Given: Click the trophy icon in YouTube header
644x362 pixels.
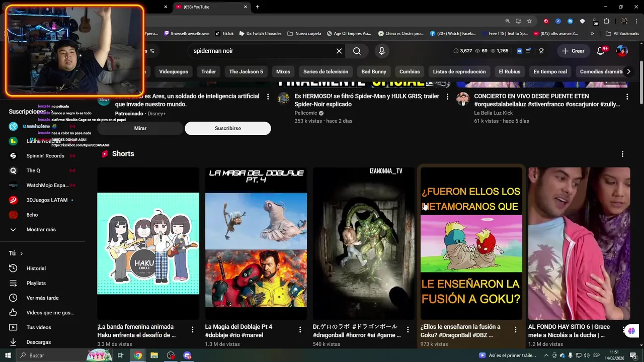Looking at the screenshot, I should [541, 51].
